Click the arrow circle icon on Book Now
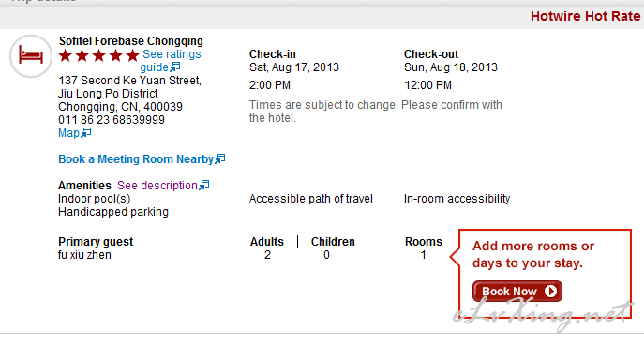 click(550, 292)
